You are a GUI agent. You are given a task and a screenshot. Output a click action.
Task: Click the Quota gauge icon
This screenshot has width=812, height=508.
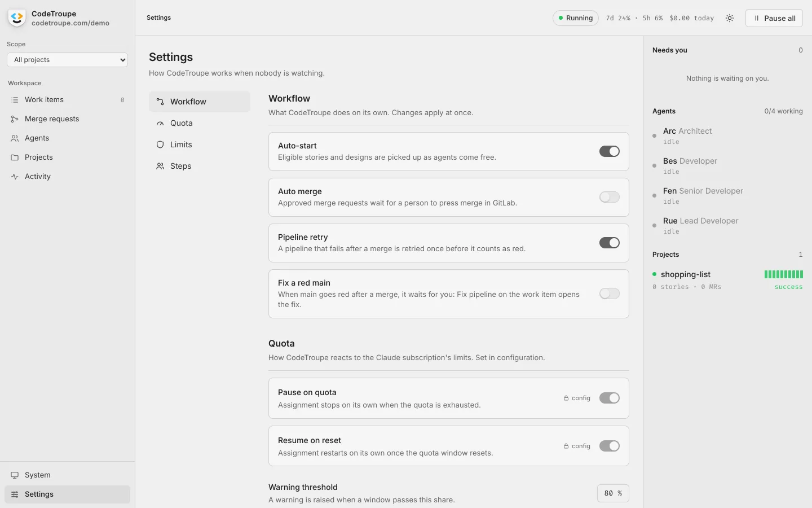pos(160,123)
